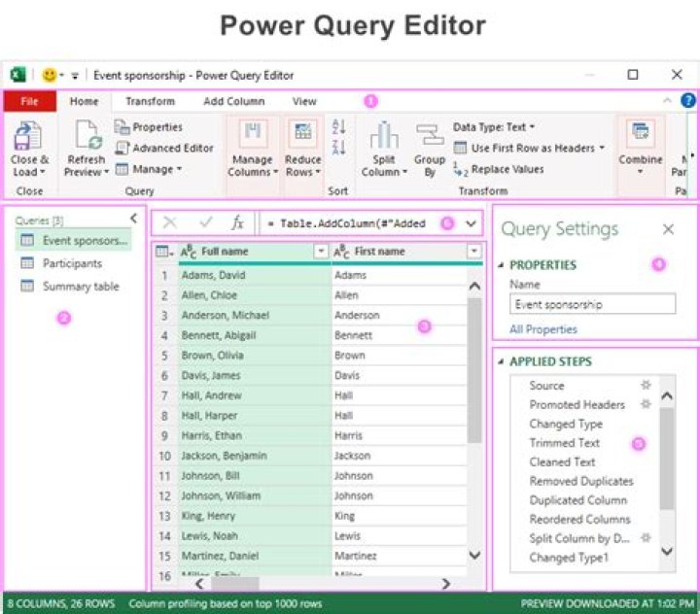The width and height of the screenshot is (700, 614).
Task: Collapse the Queries pane with the arrow
Action: (x=133, y=220)
